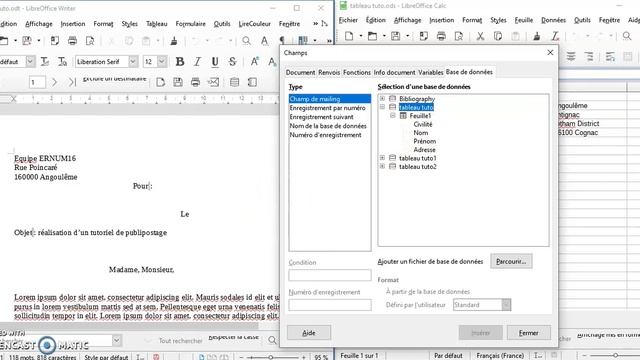This screenshot has height=360, width=640.
Task: Select the Civilité field
Action: click(423, 124)
